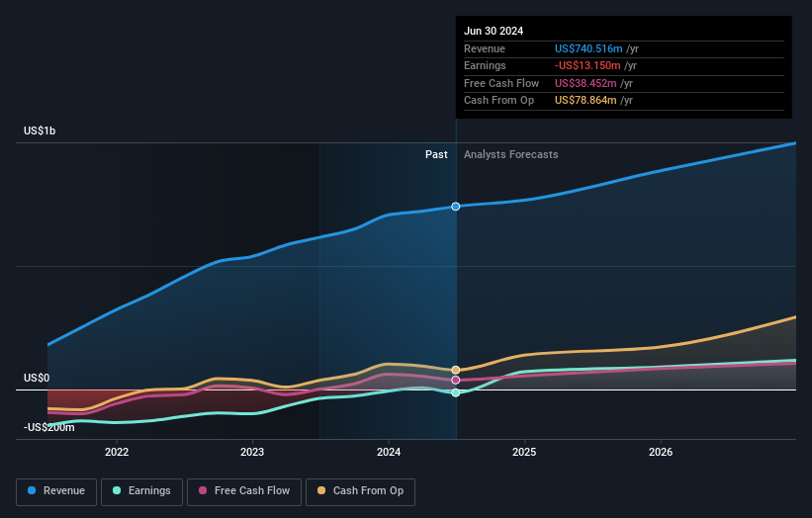Click the pink Free Cash Flow data point
Image resolution: width=812 pixels, height=518 pixels.
[456, 380]
